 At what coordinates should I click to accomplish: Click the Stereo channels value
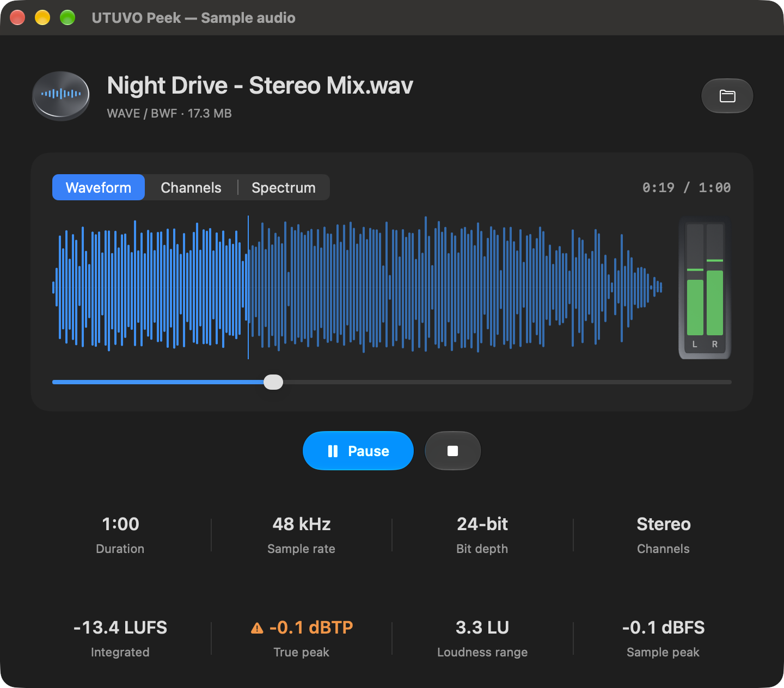click(x=664, y=524)
